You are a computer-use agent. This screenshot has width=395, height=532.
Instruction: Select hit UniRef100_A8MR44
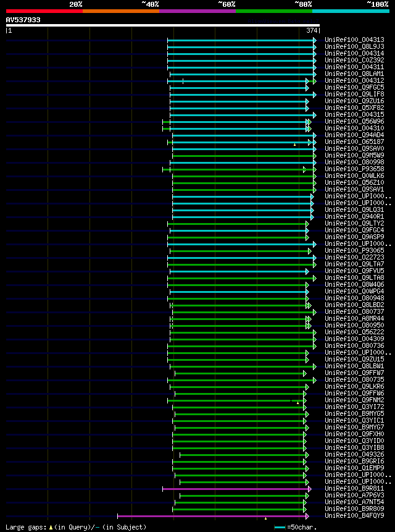tap(354, 318)
